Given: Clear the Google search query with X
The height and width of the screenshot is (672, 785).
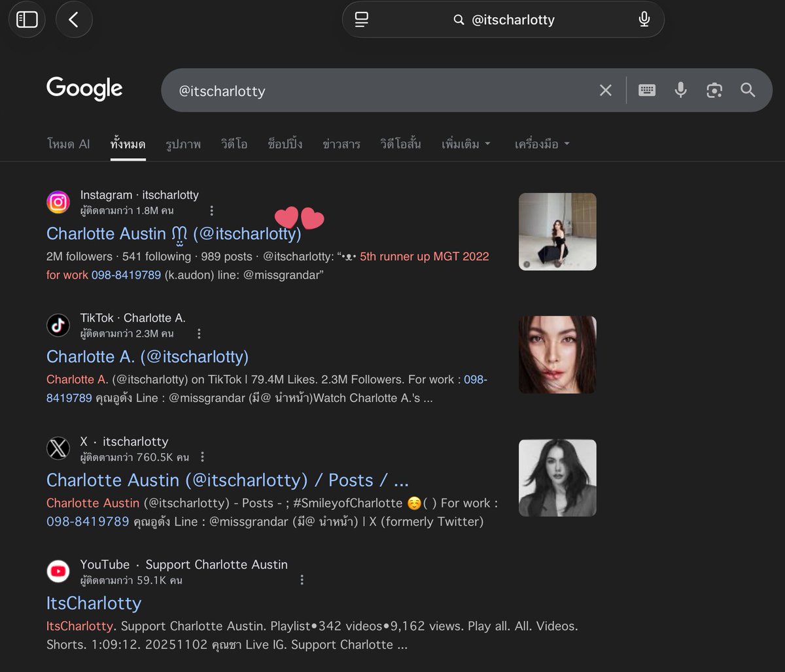Looking at the screenshot, I should pos(606,90).
